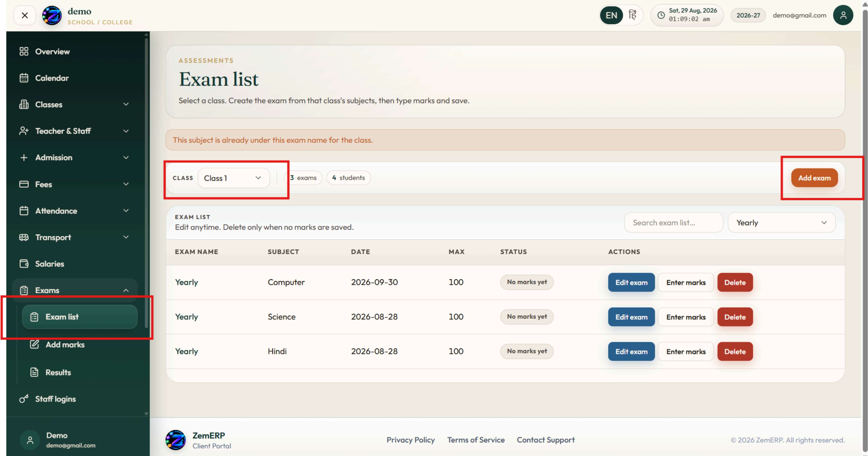Image resolution: width=868 pixels, height=456 pixels.
Task: Click the Fees card icon
Action: point(24,184)
